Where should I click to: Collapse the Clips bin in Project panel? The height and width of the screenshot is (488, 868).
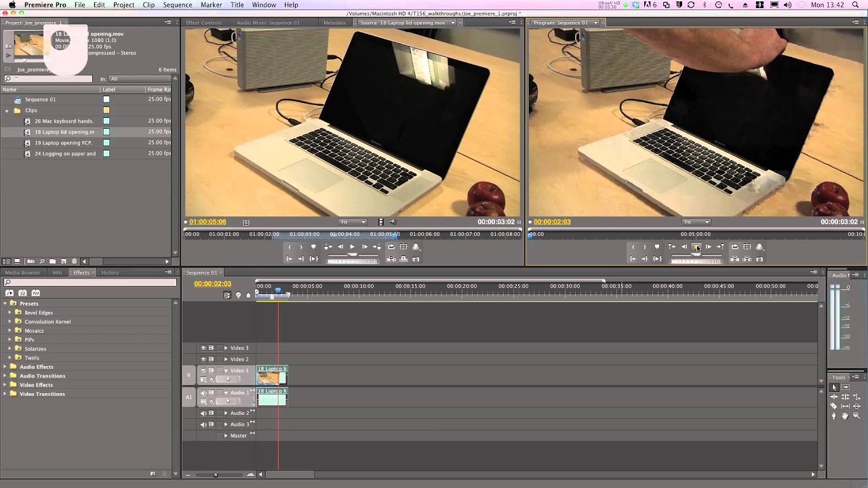pyautogui.click(x=7, y=110)
